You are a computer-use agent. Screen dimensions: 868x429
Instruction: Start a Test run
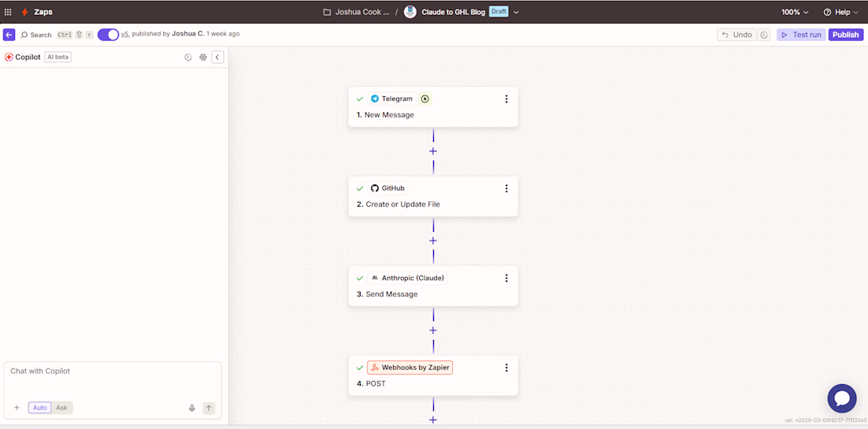coord(801,35)
